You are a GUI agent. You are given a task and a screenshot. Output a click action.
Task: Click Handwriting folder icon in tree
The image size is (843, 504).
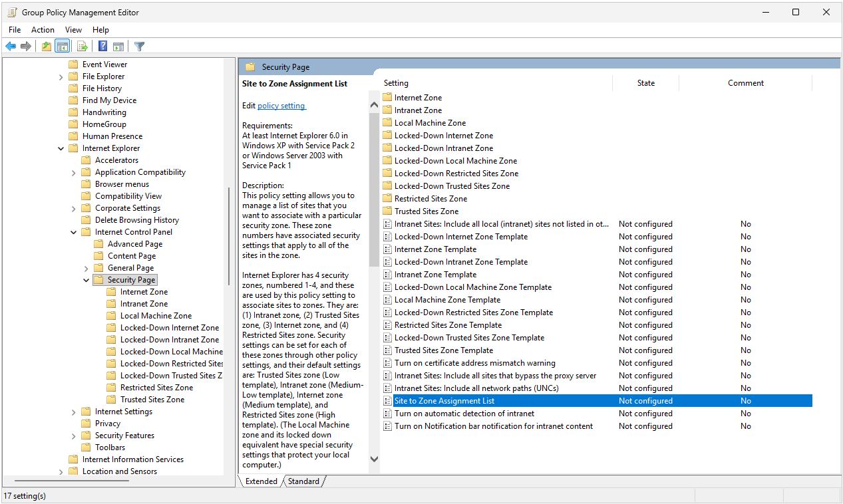tap(74, 112)
